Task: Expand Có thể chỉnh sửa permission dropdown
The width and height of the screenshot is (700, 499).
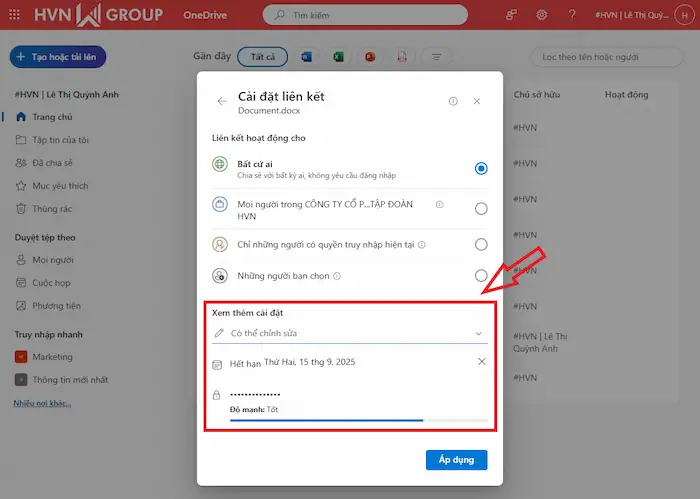Action: click(350, 333)
